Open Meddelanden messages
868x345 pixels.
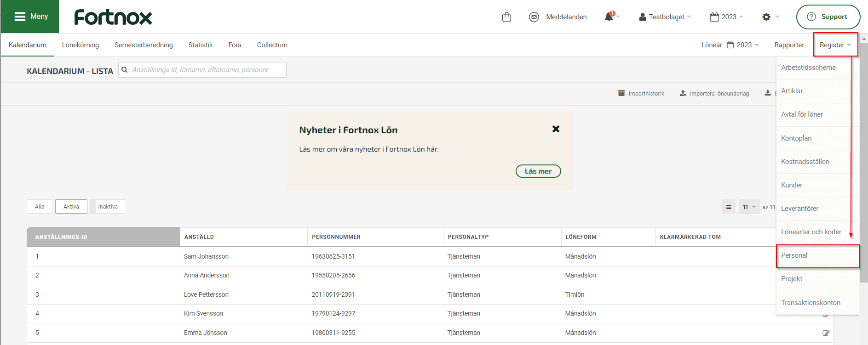click(558, 17)
